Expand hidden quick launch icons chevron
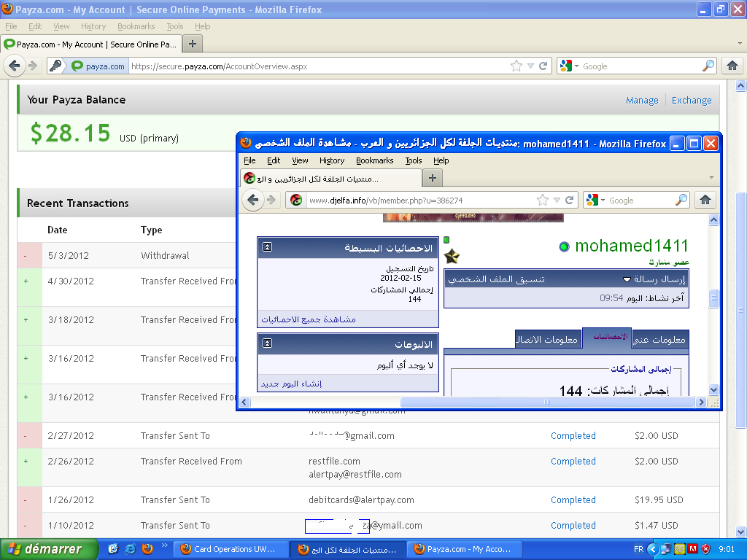 click(164, 545)
